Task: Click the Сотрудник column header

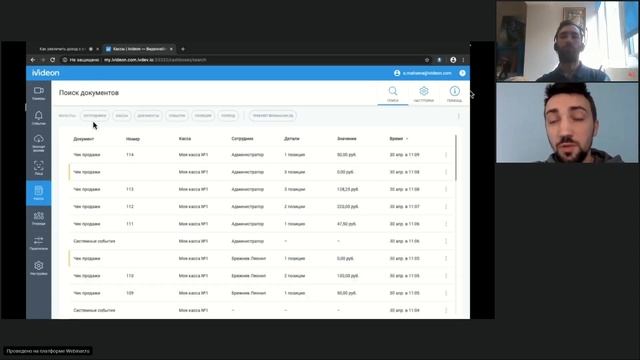Action: click(242, 139)
